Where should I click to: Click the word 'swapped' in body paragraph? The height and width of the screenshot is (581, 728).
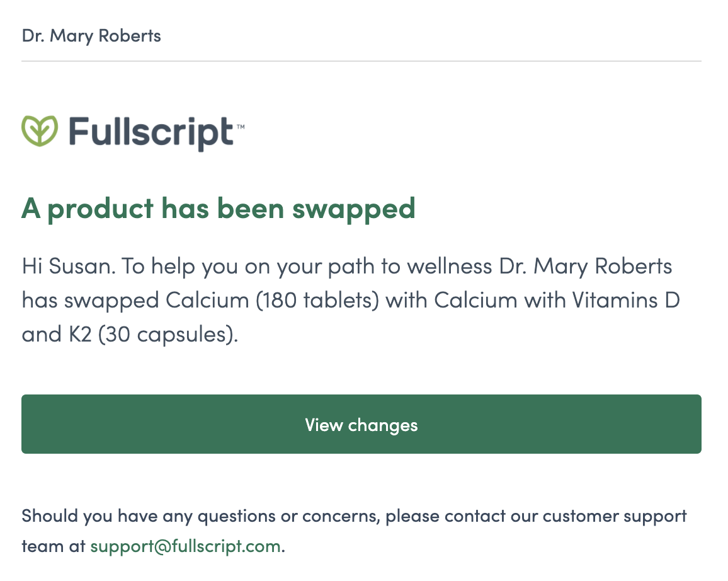pos(111,301)
